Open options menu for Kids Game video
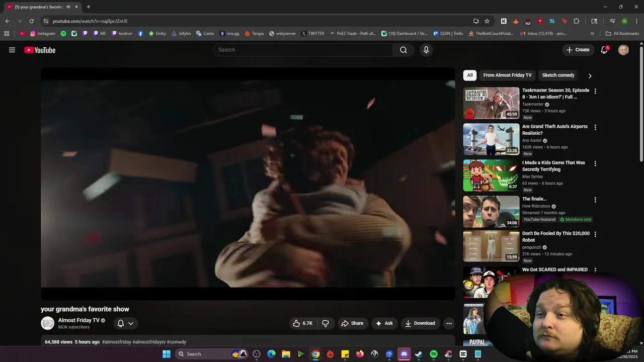 click(x=595, y=164)
